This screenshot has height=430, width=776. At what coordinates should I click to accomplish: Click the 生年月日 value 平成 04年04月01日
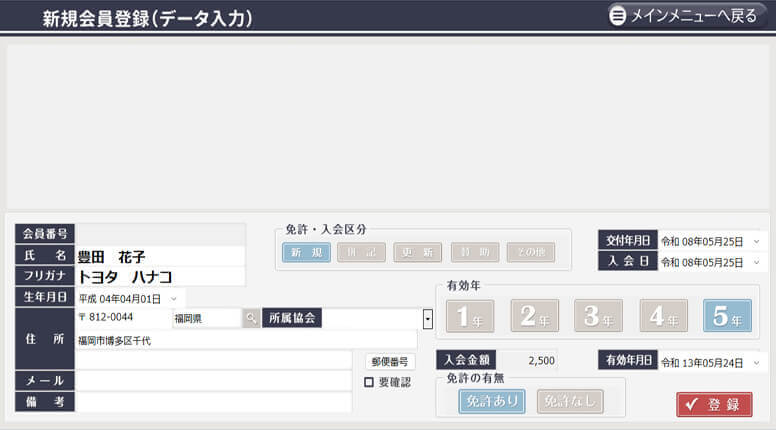coord(120,299)
